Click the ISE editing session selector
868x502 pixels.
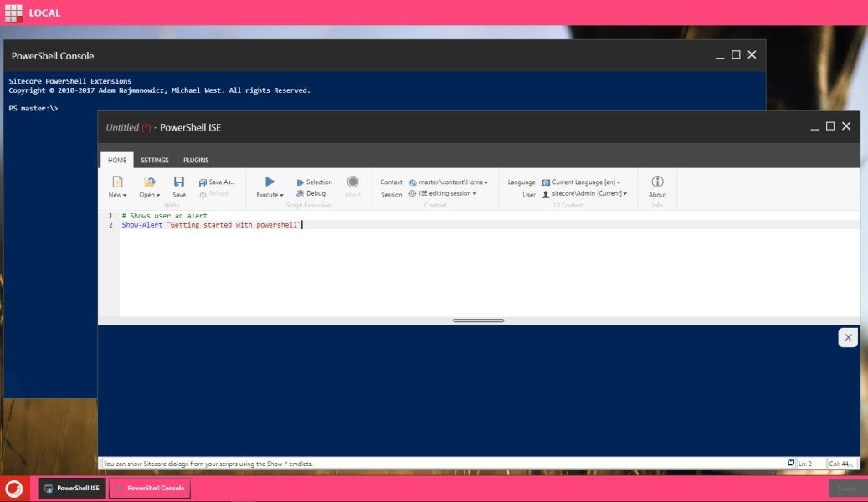[443, 192]
